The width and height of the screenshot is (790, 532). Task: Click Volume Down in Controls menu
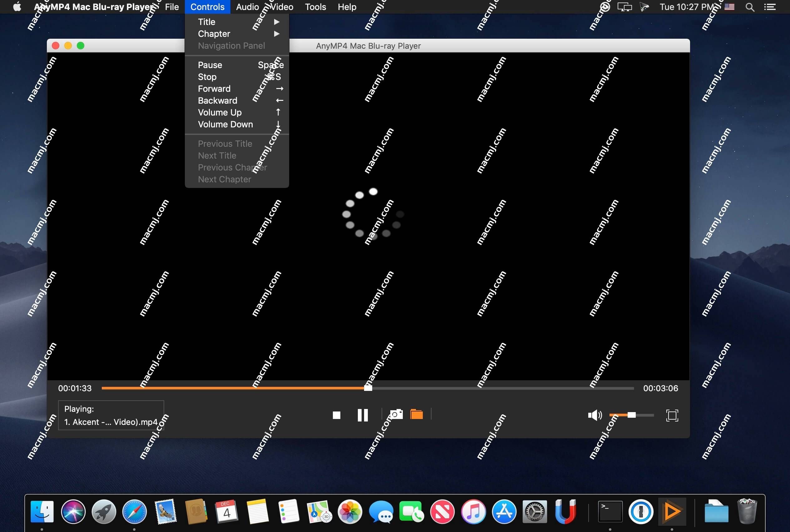pos(225,124)
